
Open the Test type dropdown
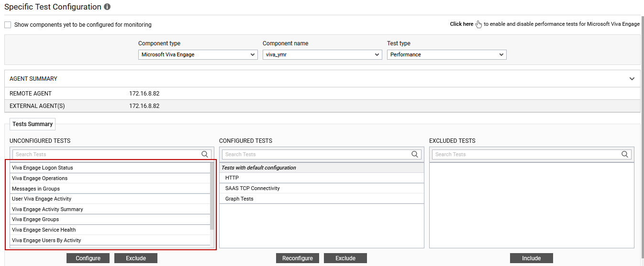tap(447, 54)
